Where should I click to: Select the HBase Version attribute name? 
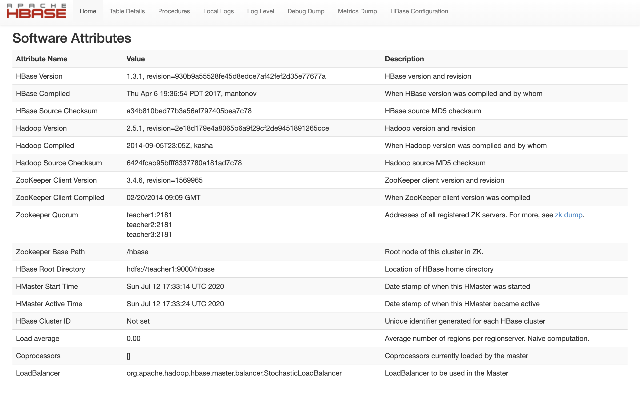tap(39, 76)
